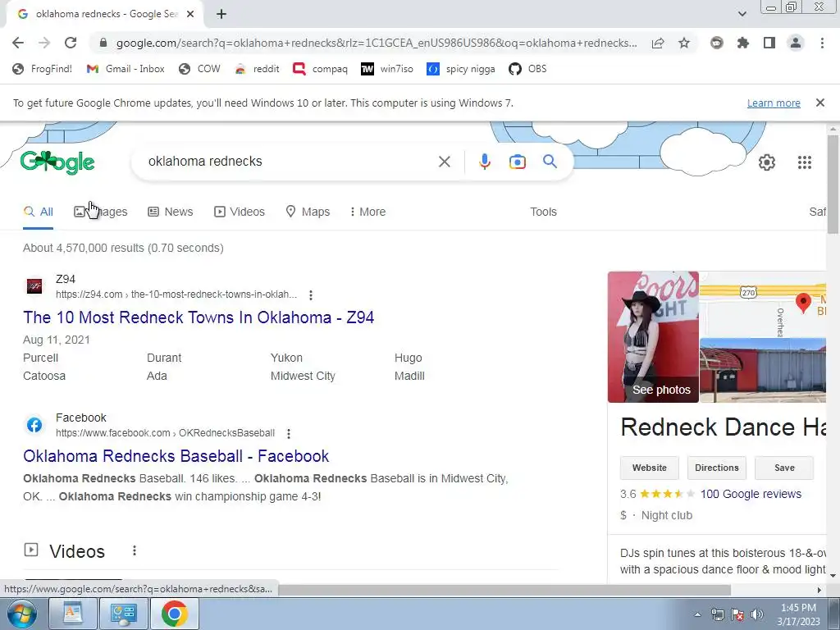The image size is (840, 630).
Task: Start voice search with microphone
Action: (485, 162)
